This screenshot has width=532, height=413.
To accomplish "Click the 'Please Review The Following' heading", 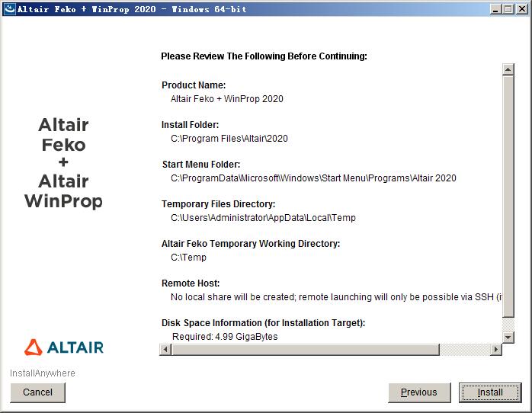I will pos(264,56).
